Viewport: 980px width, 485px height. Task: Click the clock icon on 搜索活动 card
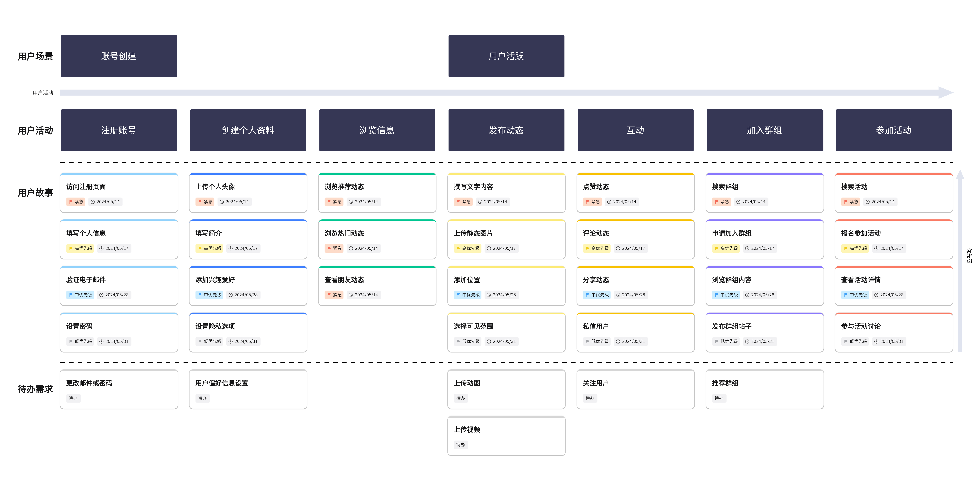[868, 202]
